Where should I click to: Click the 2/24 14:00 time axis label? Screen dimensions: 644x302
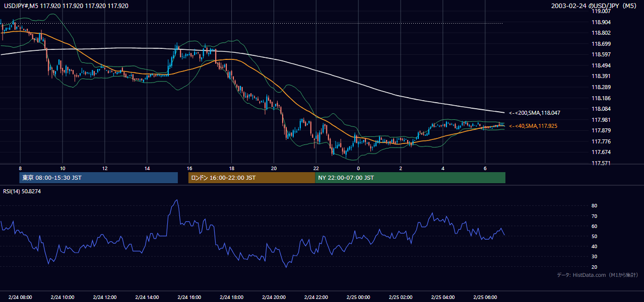point(147,297)
